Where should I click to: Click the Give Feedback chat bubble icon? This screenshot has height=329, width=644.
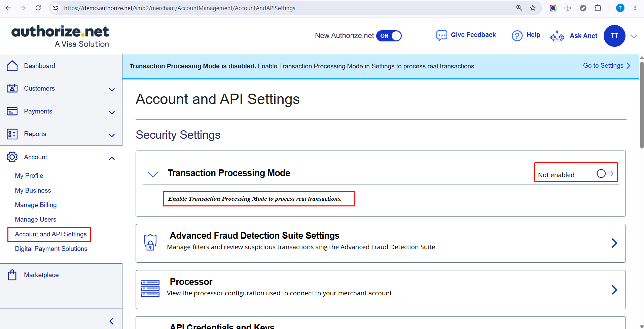click(441, 35)
